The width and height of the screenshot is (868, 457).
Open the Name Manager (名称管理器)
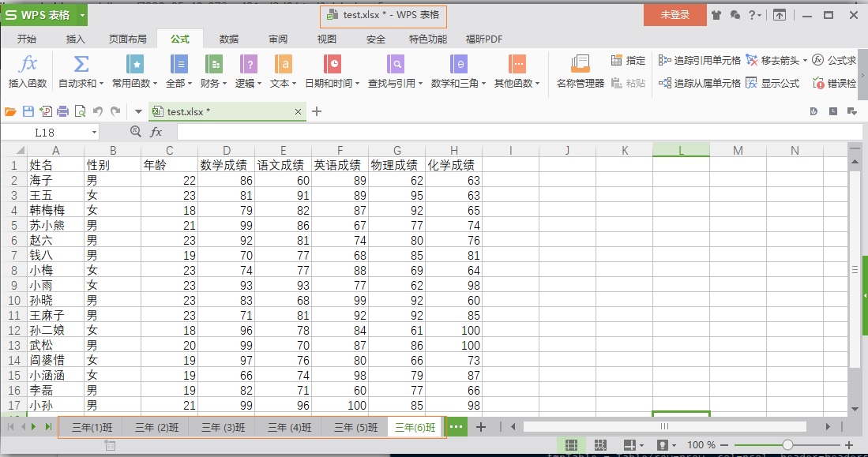coord(580,71)
